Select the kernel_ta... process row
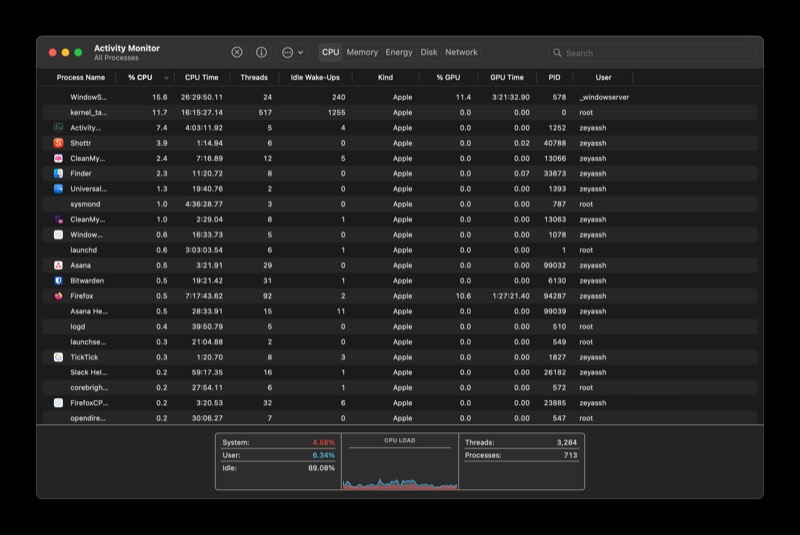Image resolution: width=800 pixels, height=535 pixels. click(x=399, y=112)
